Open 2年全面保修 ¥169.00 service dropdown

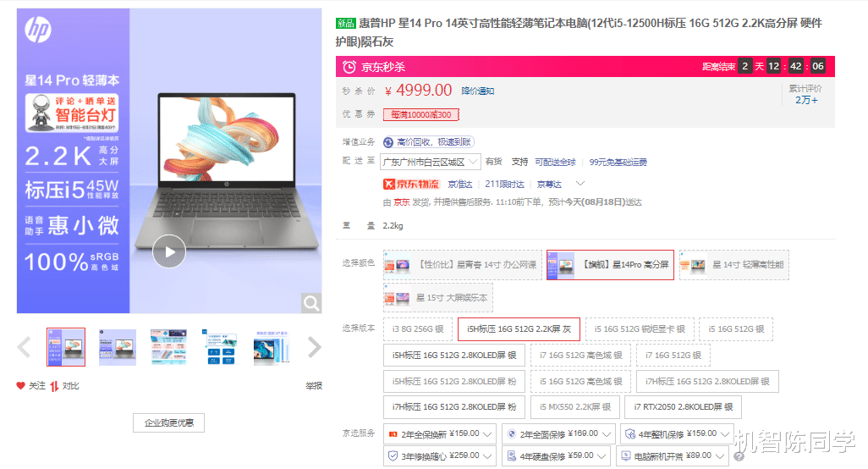click(x=559, y=434)
